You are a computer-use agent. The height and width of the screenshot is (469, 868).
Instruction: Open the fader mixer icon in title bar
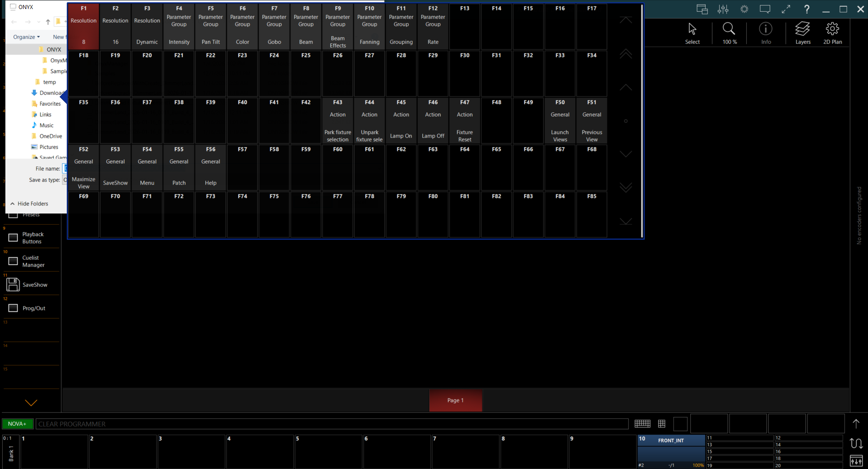click(723, 9)
